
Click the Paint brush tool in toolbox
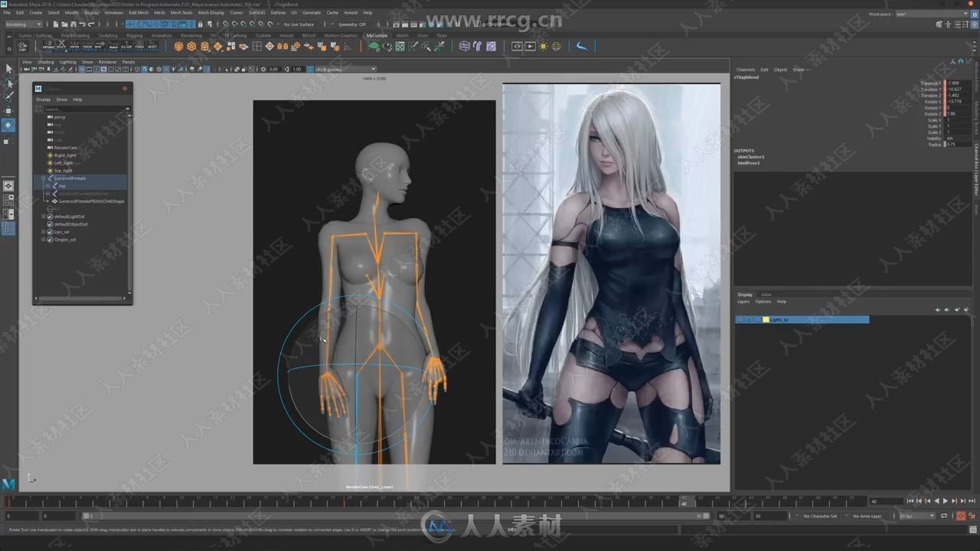click(x=8, y=96)
